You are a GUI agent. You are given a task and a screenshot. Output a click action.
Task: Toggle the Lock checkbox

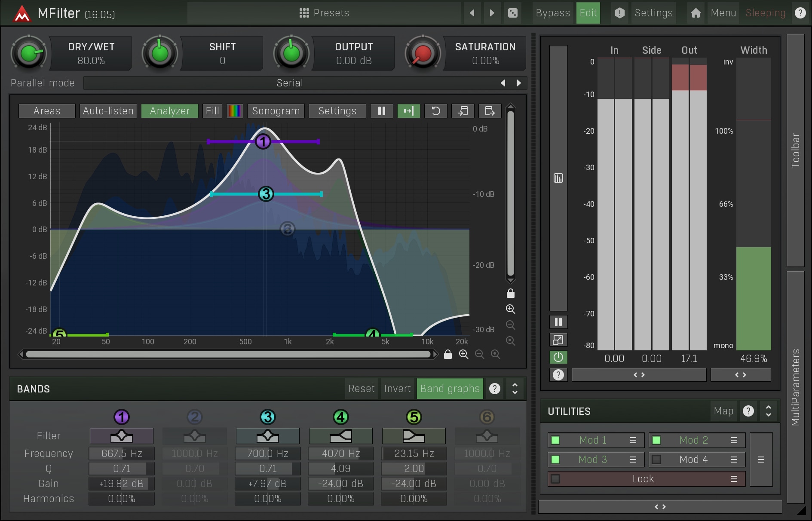coord(555,479)
